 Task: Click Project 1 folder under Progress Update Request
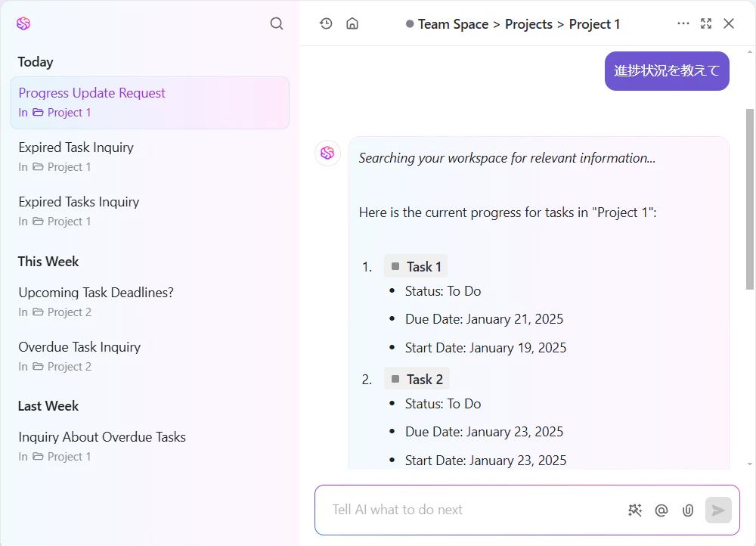[62, 113]
